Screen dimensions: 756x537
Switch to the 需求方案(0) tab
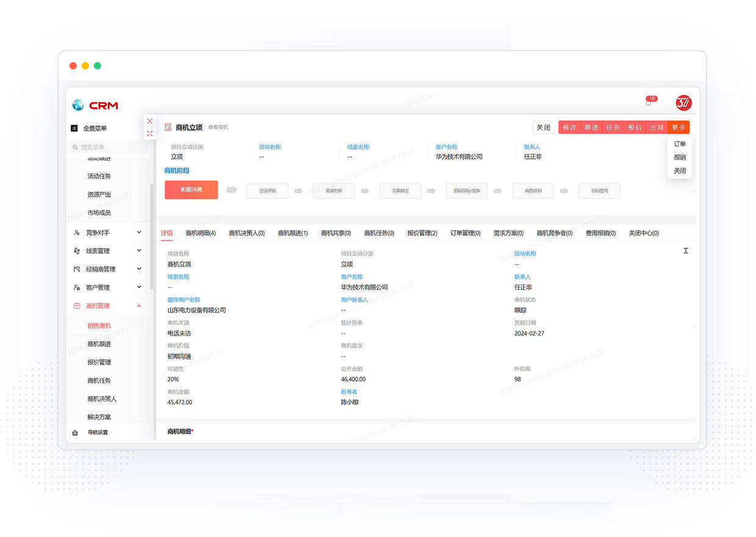[508, 233]
